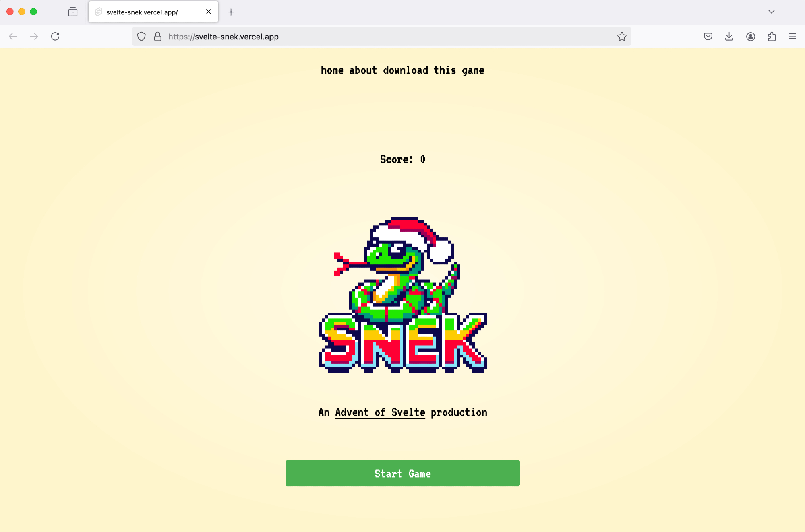Image resolution: width=805 pixels, height=532 pixels.
Task: Close the svelte-snek tab
Action: (x=209, y=12)
